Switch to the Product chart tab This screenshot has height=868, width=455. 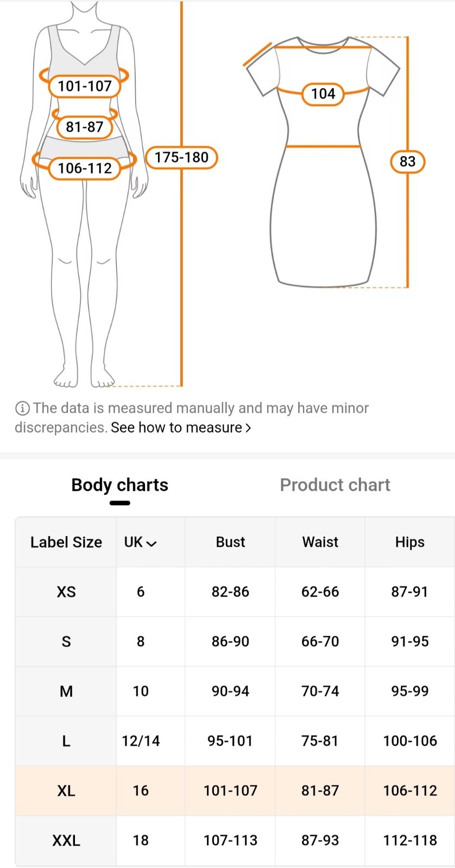tap(335, 484)
